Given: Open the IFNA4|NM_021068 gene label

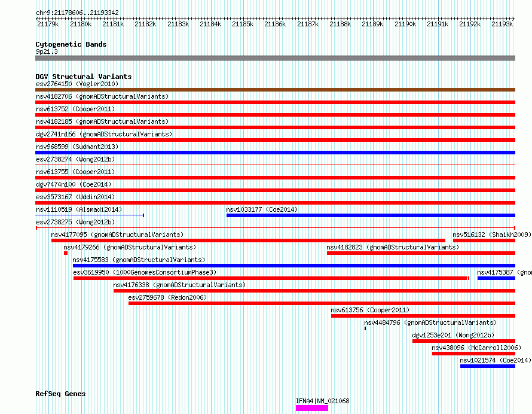Looking at the screenshot, I should [x=322, y=401].
